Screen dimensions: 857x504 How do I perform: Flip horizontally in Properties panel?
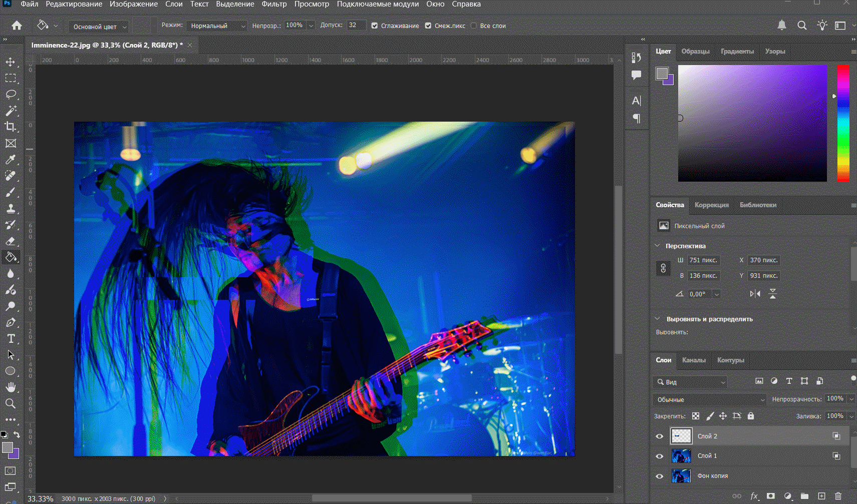(755, 294)
